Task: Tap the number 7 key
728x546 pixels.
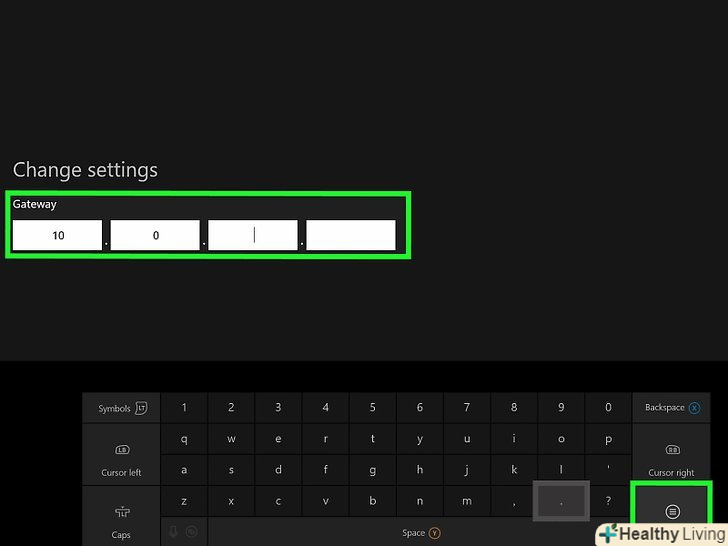Action: [467, 408]
